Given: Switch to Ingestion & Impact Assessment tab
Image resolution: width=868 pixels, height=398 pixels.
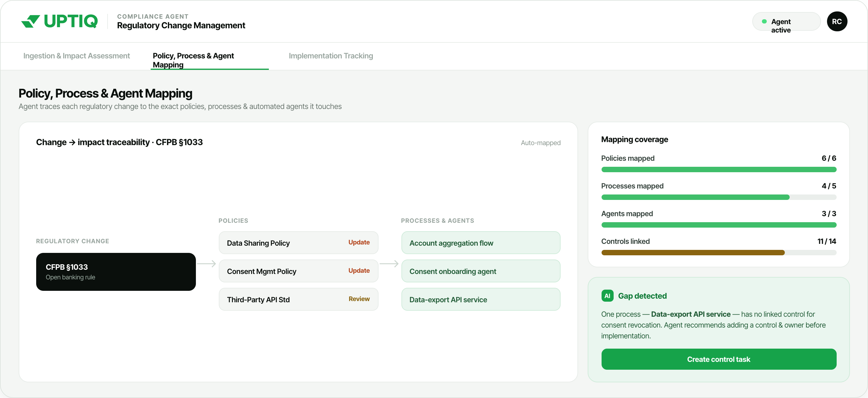Looking at the screenshot, I should [77, 56].
